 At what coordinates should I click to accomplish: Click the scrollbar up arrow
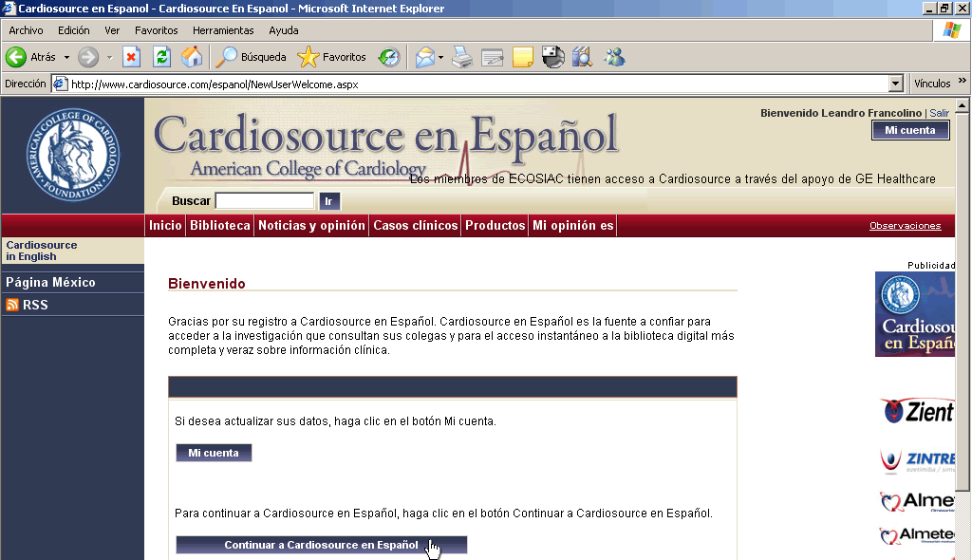(x=963, y=104)
